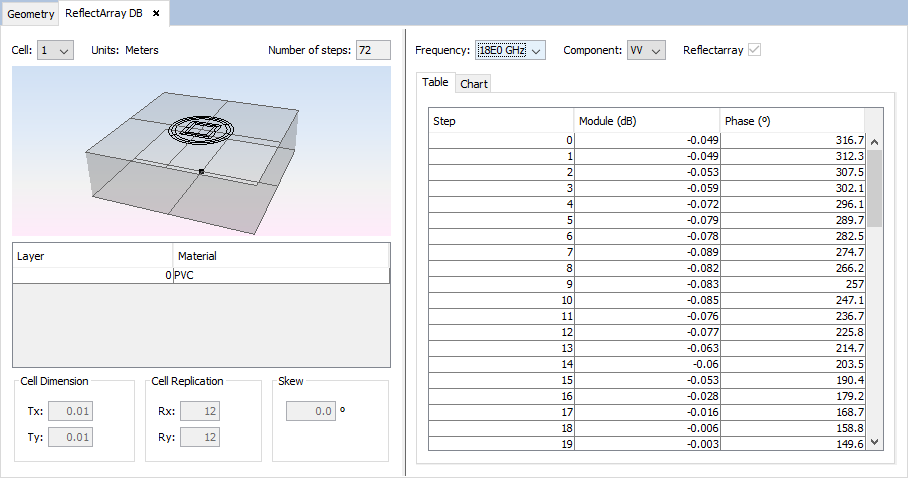Select the Table tab
This screenshot has height=478, width=908.
435,83
